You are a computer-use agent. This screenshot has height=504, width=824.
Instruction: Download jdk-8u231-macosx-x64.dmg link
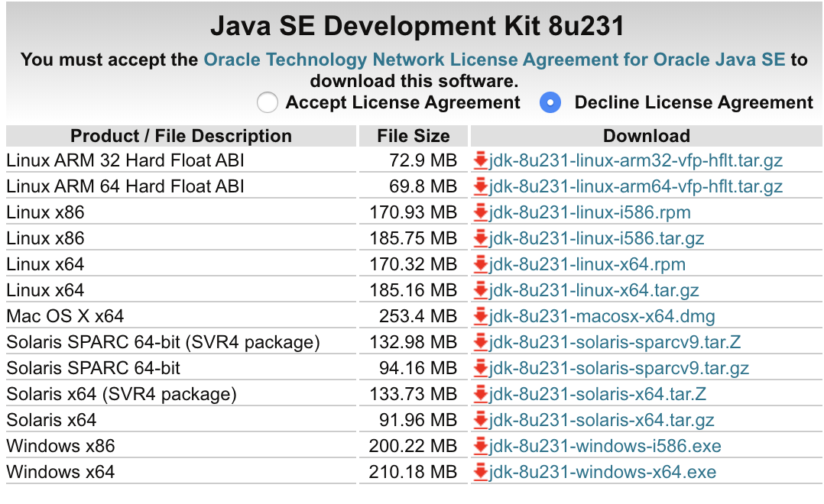coord(602,316)
